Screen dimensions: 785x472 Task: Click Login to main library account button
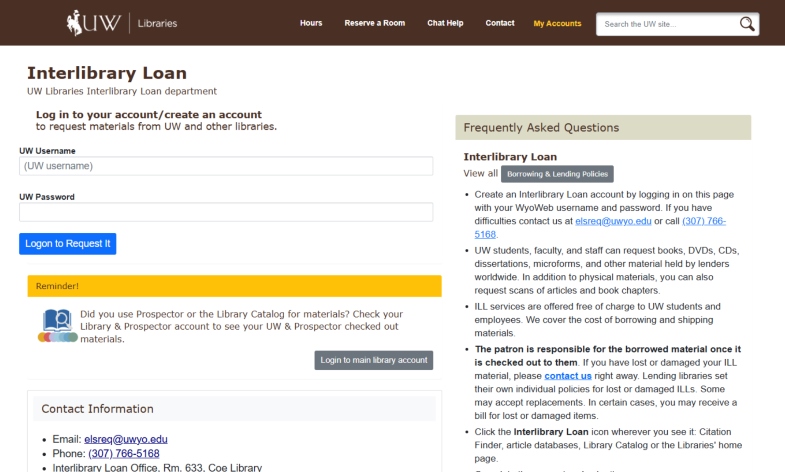(373, 360)
